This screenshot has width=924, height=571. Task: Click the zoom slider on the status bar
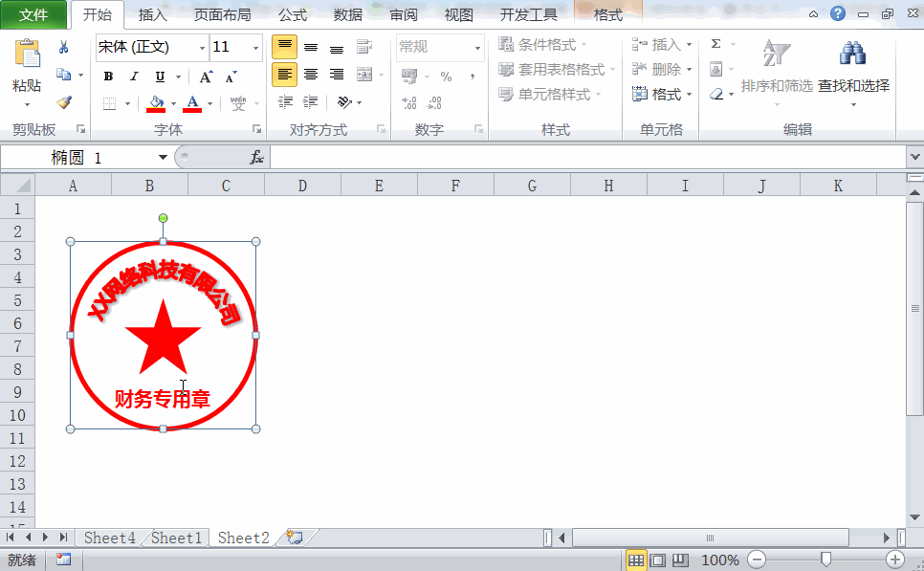(x=825, y=559)
